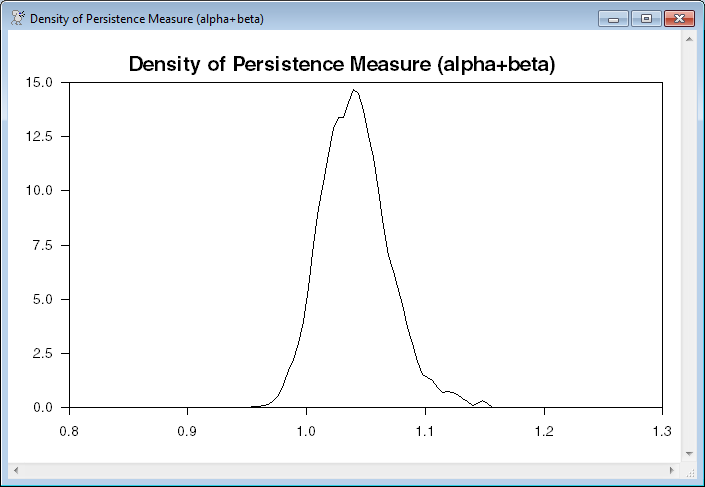Minimize the Density of Persistence Measure window
The image size is (705, 487).
click(x=612, y=19)
